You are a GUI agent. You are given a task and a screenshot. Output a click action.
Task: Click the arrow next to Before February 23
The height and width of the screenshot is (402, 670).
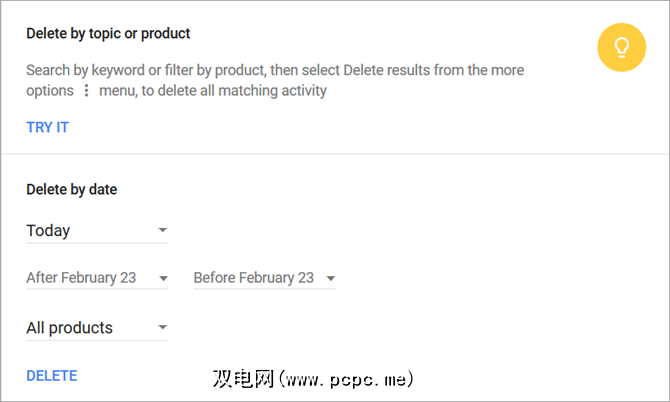coord(330,278)
